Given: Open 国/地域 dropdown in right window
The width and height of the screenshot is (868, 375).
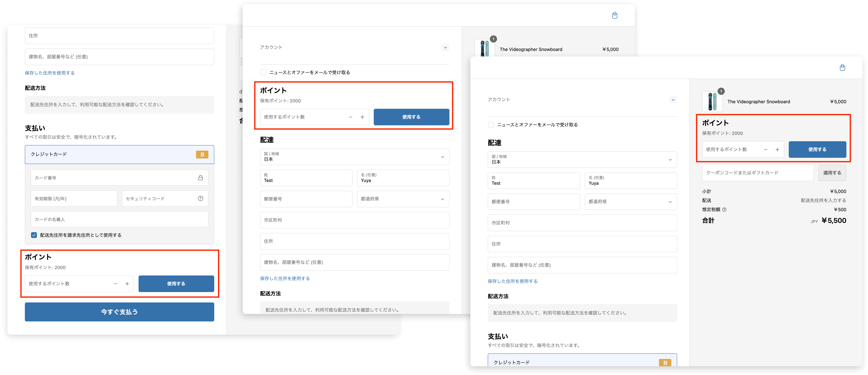Looking at the screenshot, I should (x=582, y=160).
